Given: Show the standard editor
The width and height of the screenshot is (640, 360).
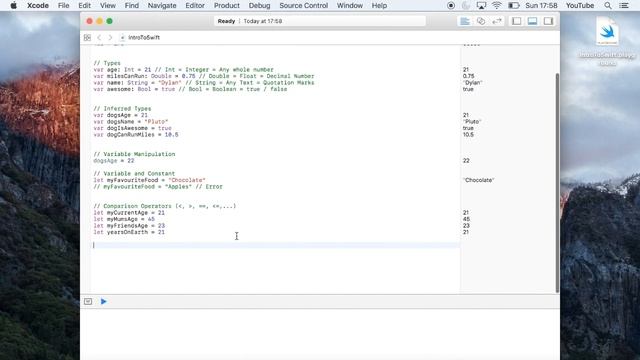Looking at the screenshot, I should 465,21.
